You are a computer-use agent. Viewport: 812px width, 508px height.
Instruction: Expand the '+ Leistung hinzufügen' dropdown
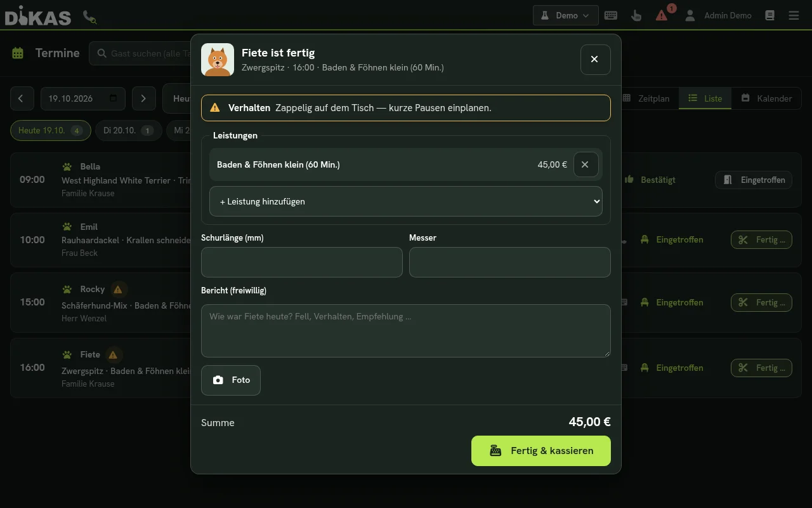pos(406,201)
